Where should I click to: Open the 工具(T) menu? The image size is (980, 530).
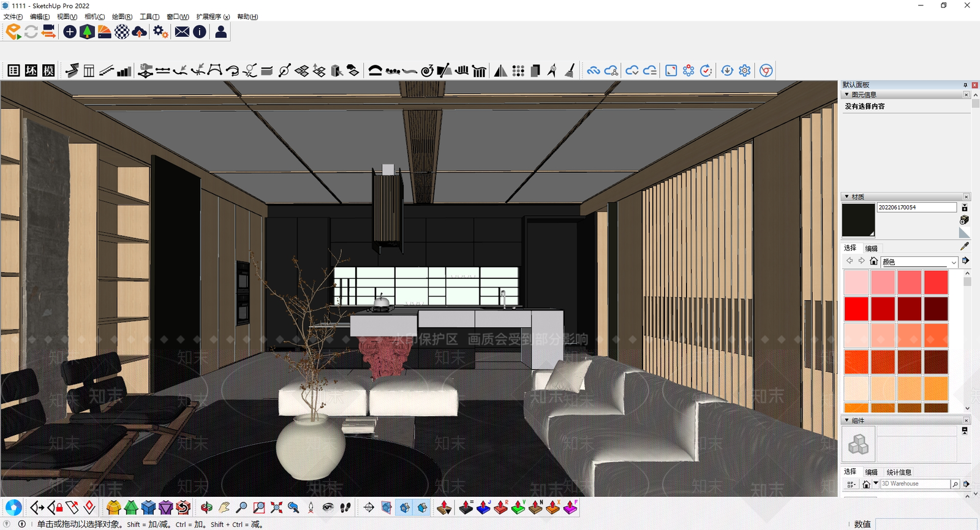pyautogui.click(x=149, y=17)
